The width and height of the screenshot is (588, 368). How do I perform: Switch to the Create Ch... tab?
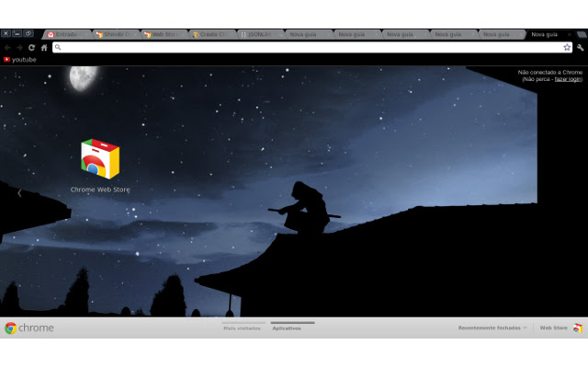[212, 34]
